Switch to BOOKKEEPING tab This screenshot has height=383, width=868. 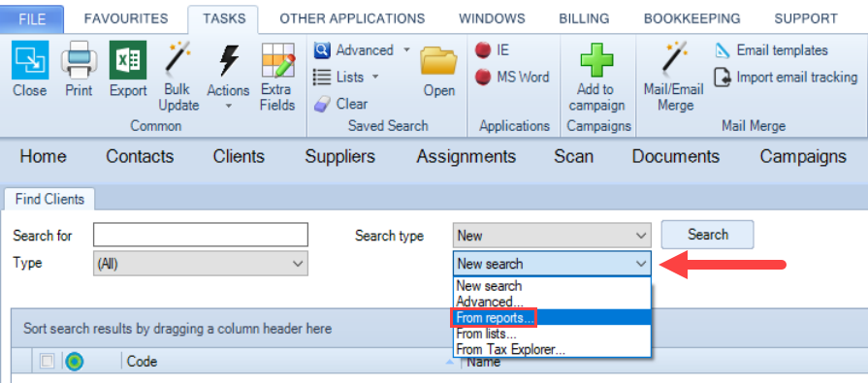pyautogui.click(x=691, y=18)
